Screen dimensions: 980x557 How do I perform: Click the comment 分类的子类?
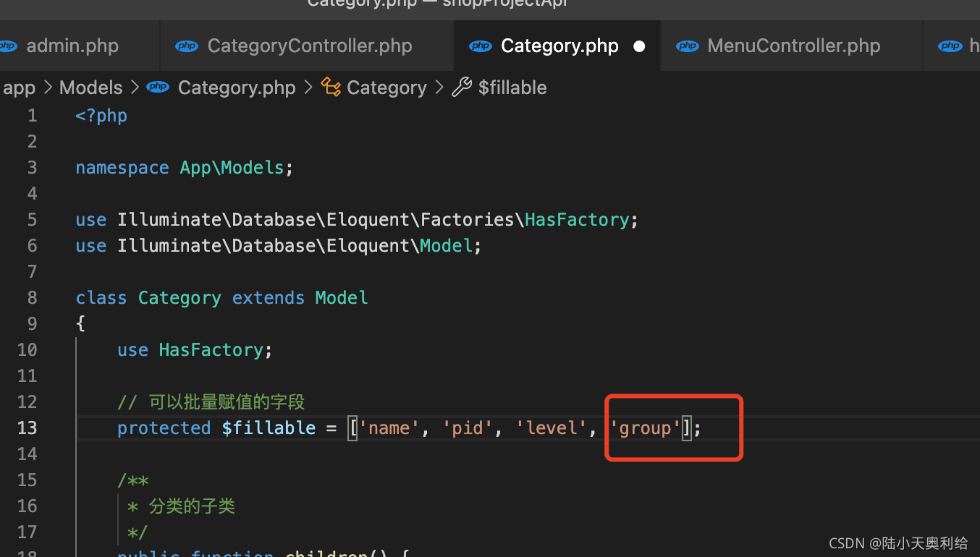[192, 506]
